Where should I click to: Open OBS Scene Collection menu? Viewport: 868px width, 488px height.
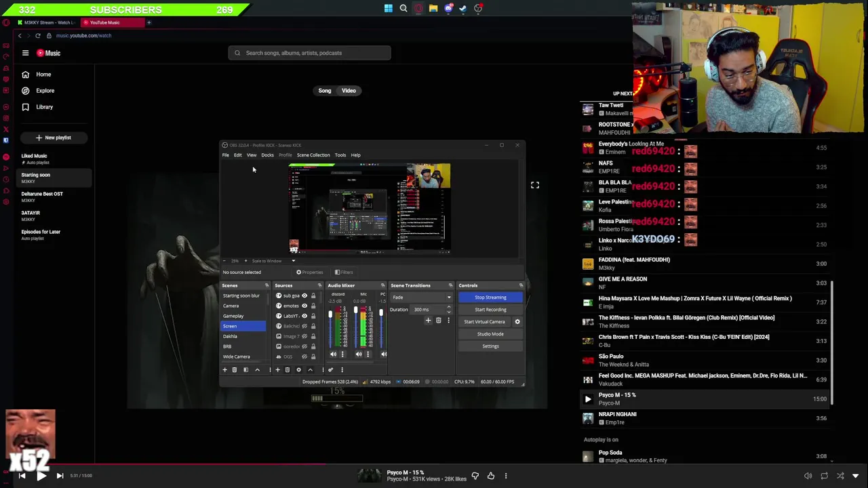(313, 155)
